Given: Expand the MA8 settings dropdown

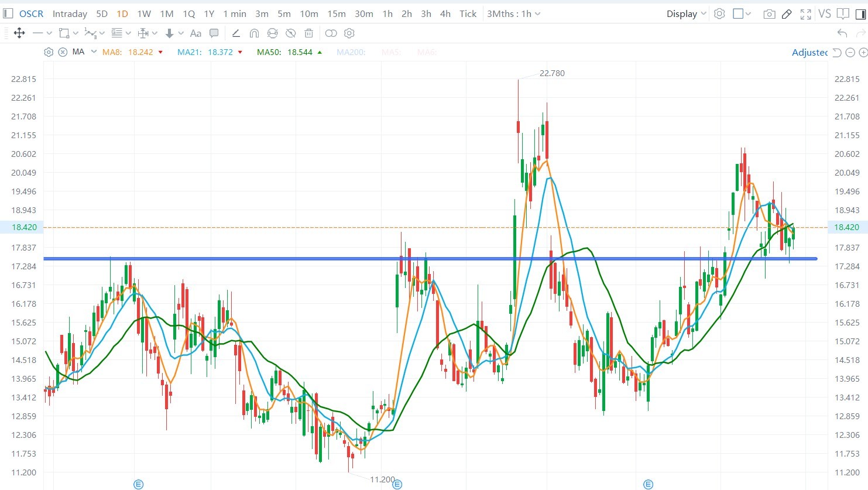Looking at the screenshot, I should click(161, 52).
